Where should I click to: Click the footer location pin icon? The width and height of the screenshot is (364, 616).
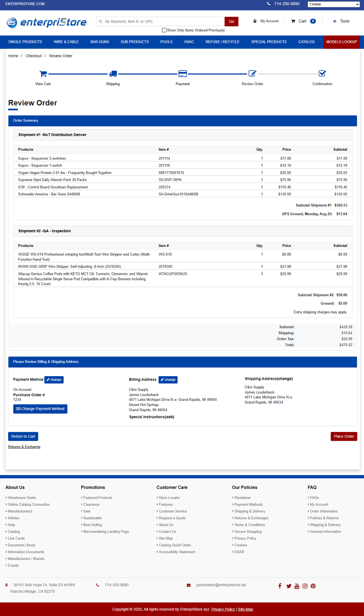[x=7, y=585]
